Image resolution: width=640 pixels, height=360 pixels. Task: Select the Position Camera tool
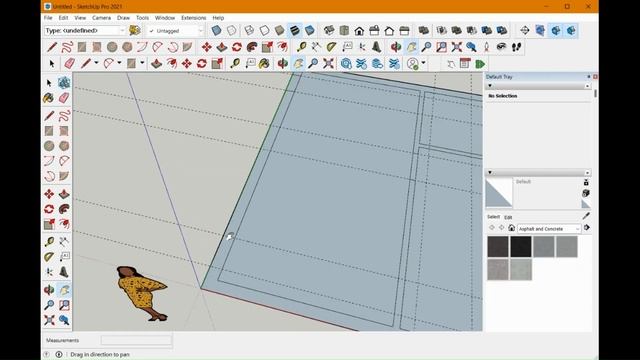(486, 47)
